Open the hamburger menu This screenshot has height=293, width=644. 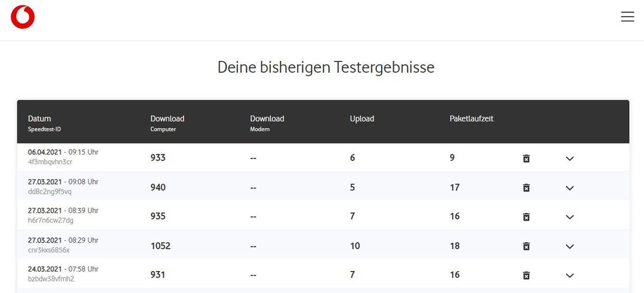tap(627, 17)
